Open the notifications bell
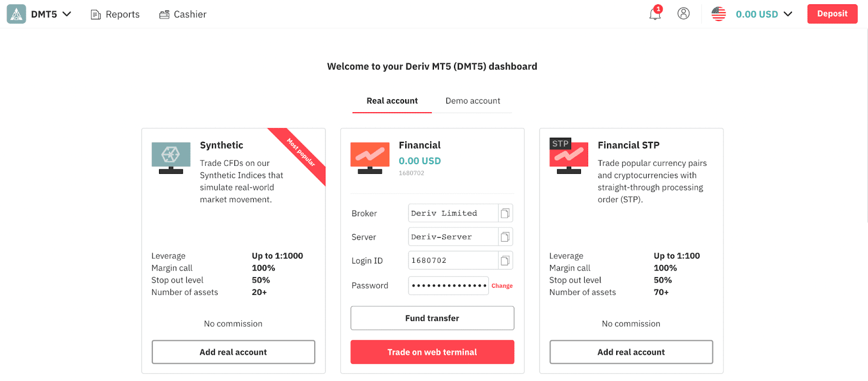The height and width of the screenshot is (381, 868). [655, 14]
